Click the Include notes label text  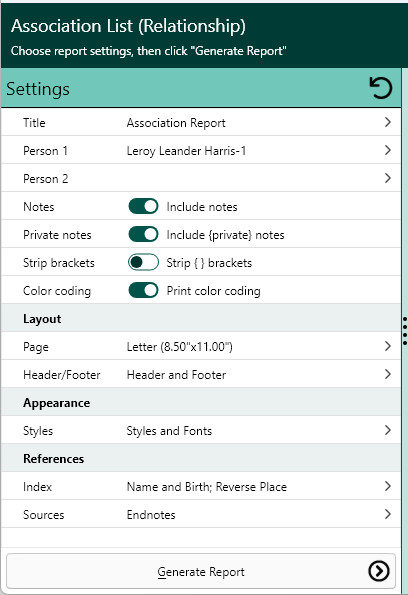pos(202,207)
